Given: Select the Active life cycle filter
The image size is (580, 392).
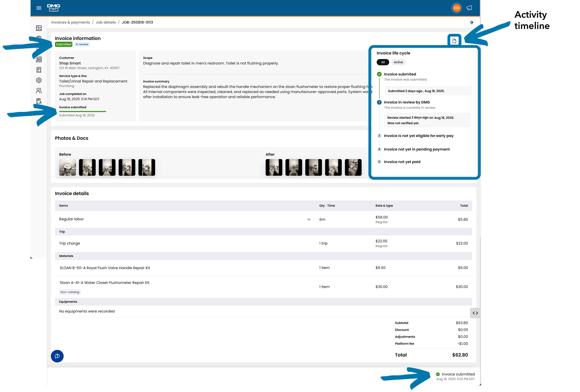Looking at the screenshot, I should click(398, 62).
